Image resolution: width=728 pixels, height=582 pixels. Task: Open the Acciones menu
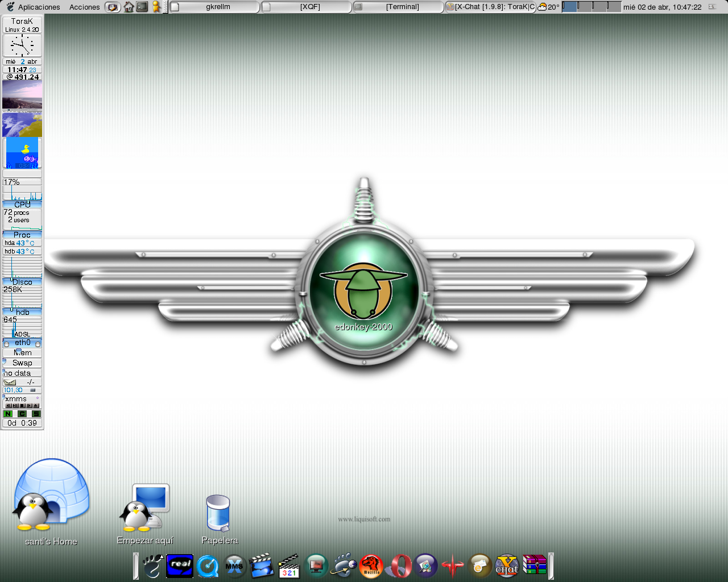[85, 7]
